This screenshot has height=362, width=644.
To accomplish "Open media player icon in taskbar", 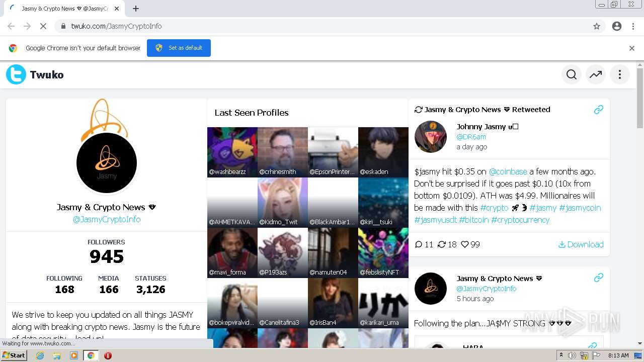I will (x=74, y=355).
